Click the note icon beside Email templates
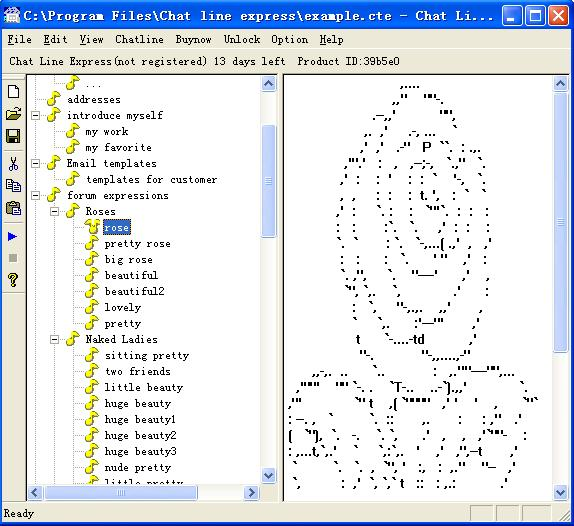The height and width of the screenshot is (526, 574). tap(54, 163)
